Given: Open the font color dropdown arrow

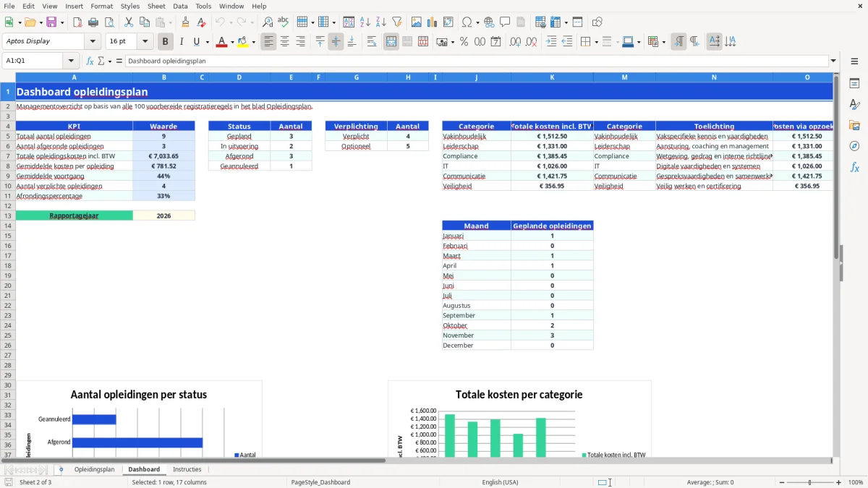Looking at the screenshot, I should coord(232,42).
